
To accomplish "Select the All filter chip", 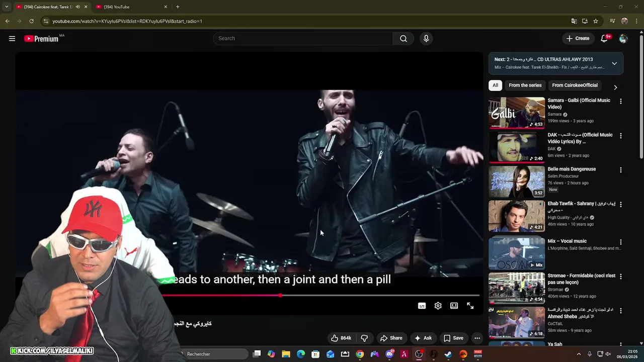I will coord(495,85).
